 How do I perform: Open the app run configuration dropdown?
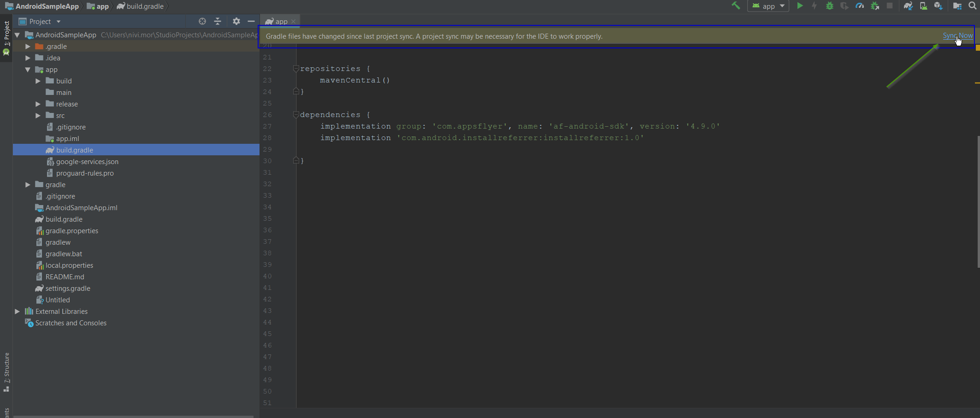pos(768,6)
